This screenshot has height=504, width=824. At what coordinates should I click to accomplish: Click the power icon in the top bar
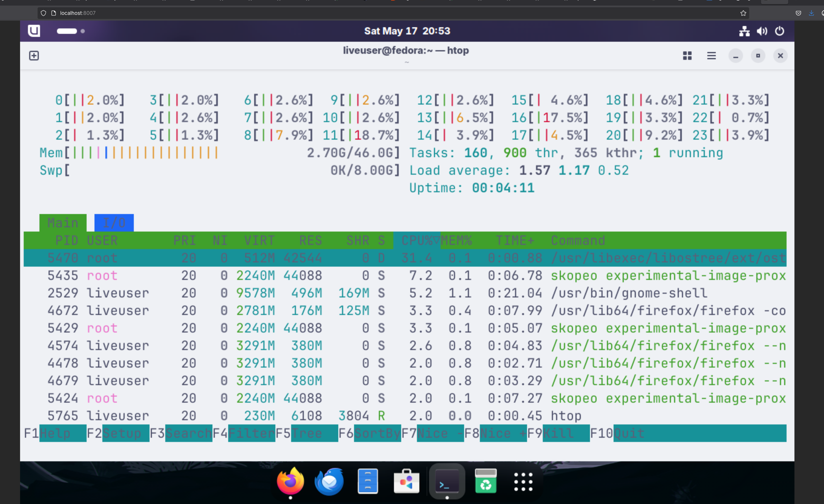coord(779,31)
